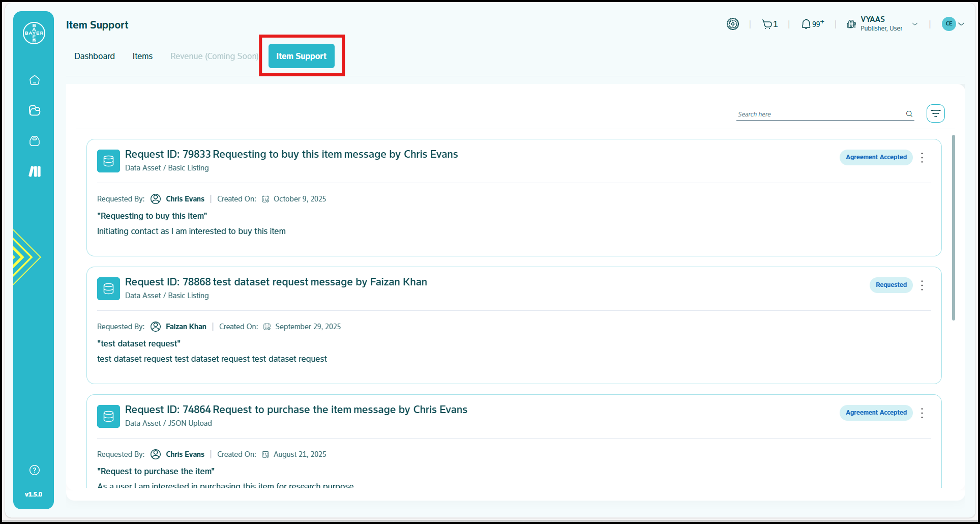Click the request list vertical scrollbar
Image resolution: width=980 pixels, height=524 pixels.
[953, 228]
